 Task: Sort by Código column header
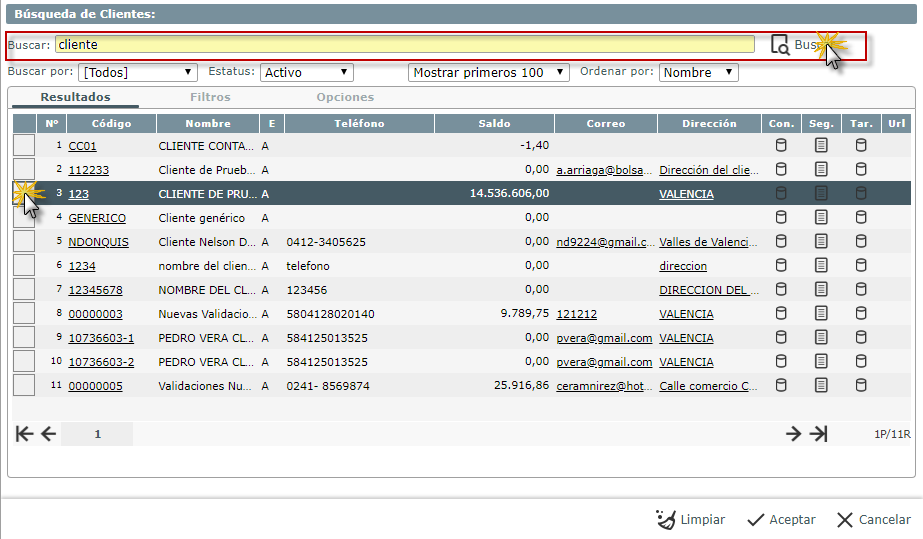pos(111,124)
